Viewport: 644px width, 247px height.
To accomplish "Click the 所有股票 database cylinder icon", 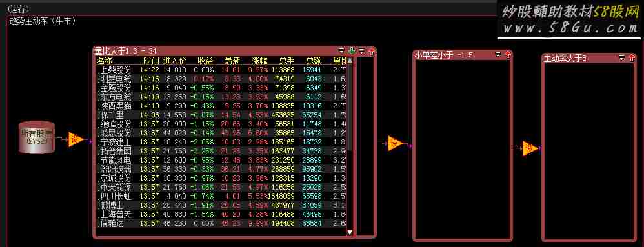I will 37,137.
